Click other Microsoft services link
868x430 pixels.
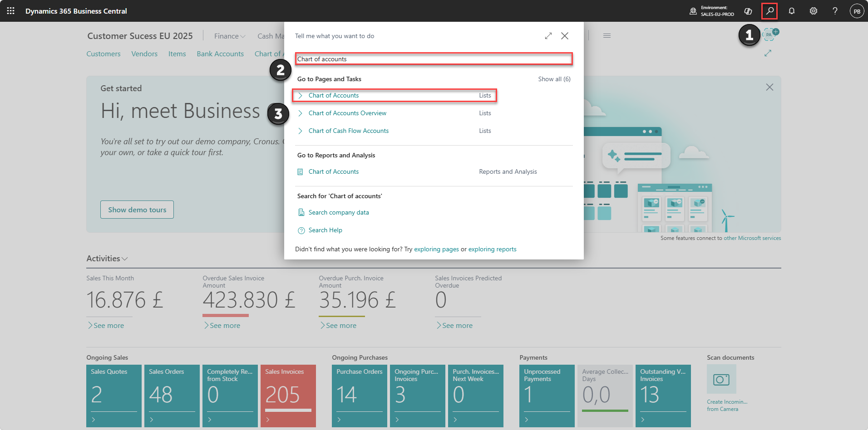click(752, 238)
